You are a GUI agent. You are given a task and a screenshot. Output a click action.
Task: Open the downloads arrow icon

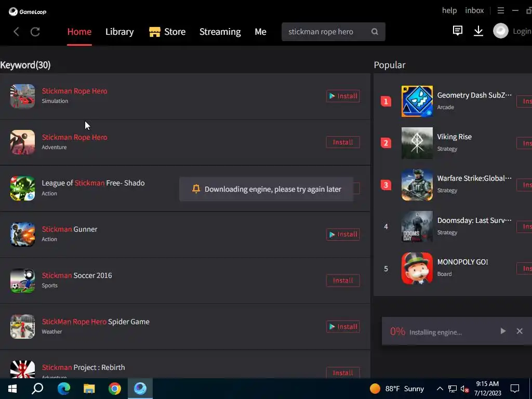click(x=478, y=31)
